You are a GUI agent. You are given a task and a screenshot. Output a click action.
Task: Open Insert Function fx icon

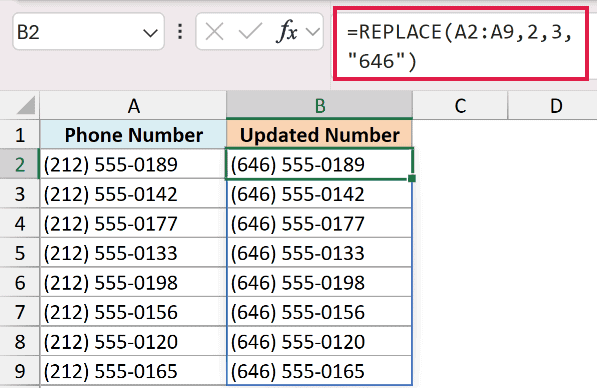286,31
